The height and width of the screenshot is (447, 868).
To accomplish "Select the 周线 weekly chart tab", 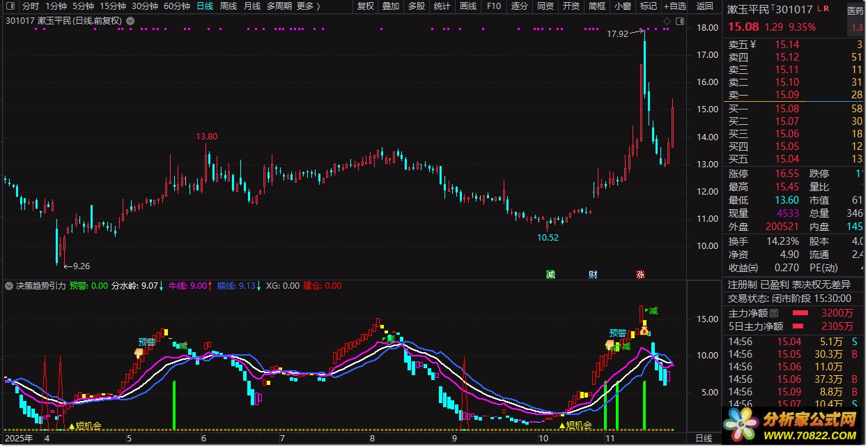I will tap(228, 6).
